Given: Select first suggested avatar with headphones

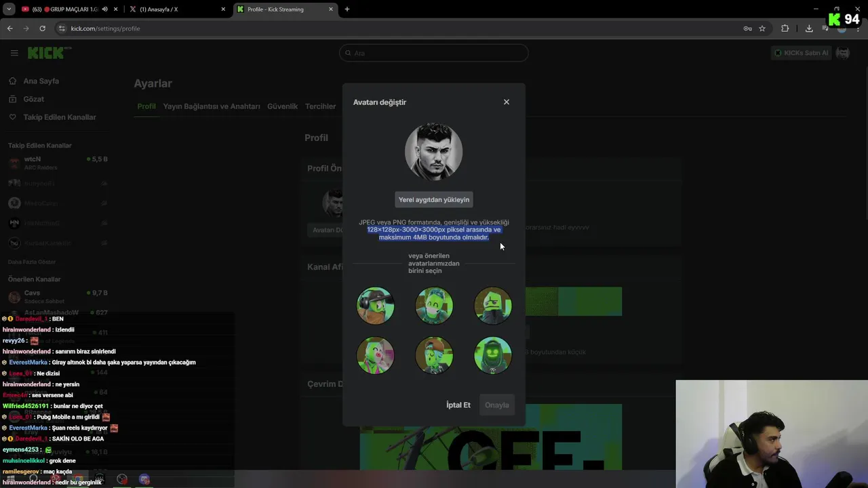Looking at the screenshot, I should (375, 306).
